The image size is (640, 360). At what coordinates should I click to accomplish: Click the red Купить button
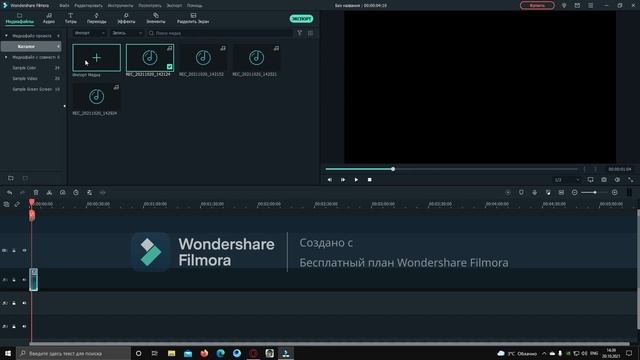[537, 5]
